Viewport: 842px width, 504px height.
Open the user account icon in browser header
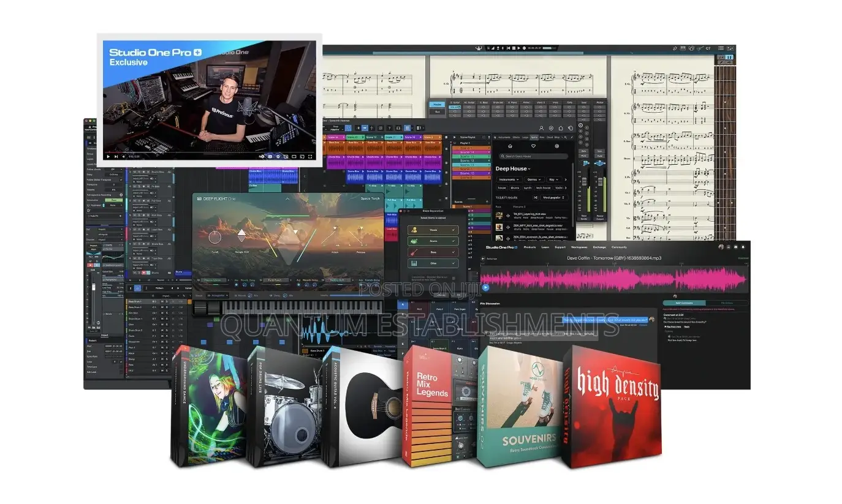pos(542,128)
